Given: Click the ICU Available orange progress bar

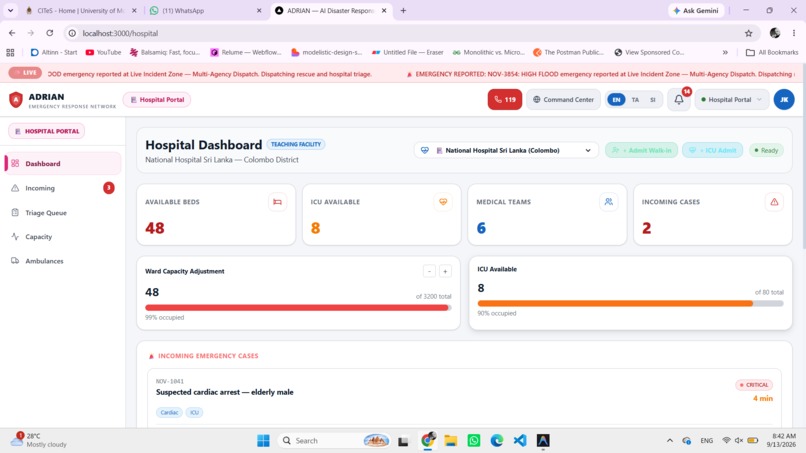Looking at the screenshot, I should (x=630, y=304).
